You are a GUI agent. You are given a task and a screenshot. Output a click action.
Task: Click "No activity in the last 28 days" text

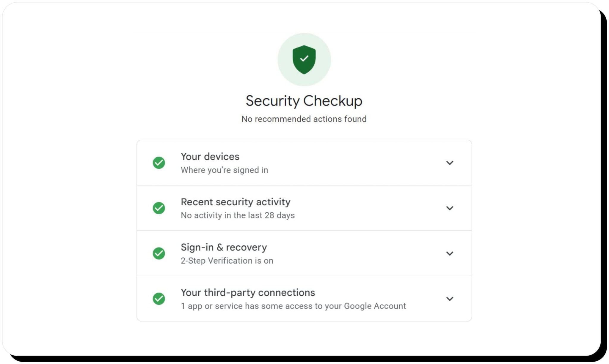coord(238,215)
